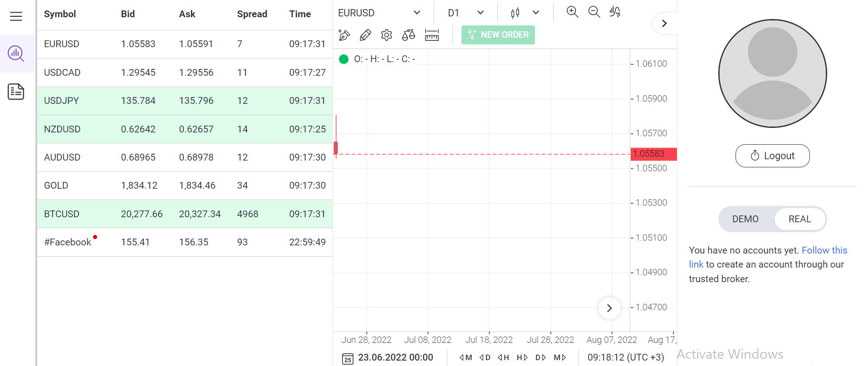Viewport: 868px width, 366px height.
Task: Select the GOLD row
Action: pyautogui.click(x=185, y=185)
